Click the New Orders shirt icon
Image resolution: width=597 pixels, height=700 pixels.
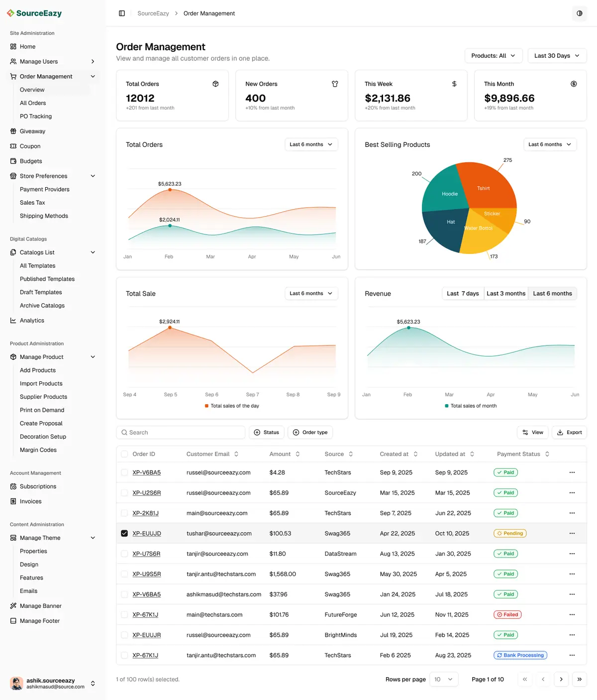(x=335, y=84)
